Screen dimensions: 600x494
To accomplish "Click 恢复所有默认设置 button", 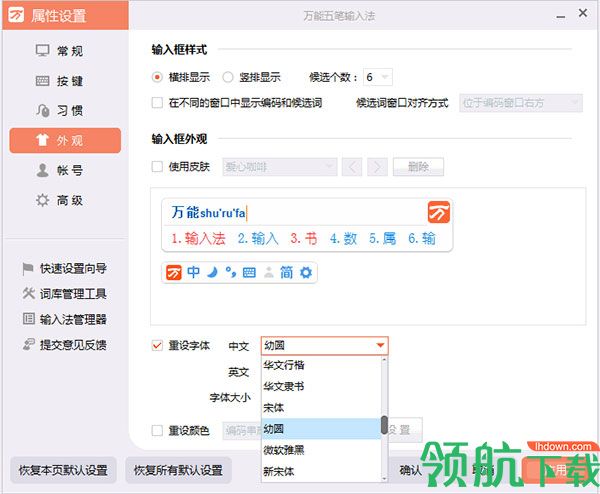I will [178, 470].
